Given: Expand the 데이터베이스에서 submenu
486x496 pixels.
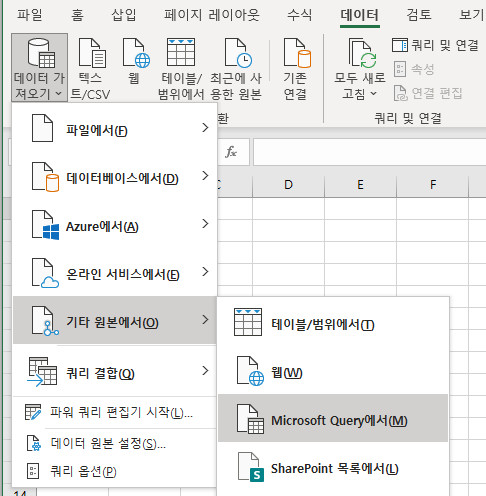Looking at the screenshot, I should click(115, 176).
